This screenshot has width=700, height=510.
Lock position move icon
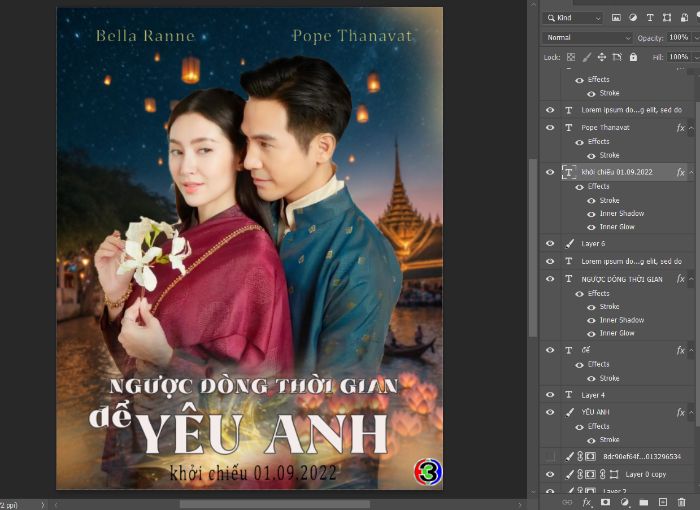pyautogui.click(x=601, y=57)
